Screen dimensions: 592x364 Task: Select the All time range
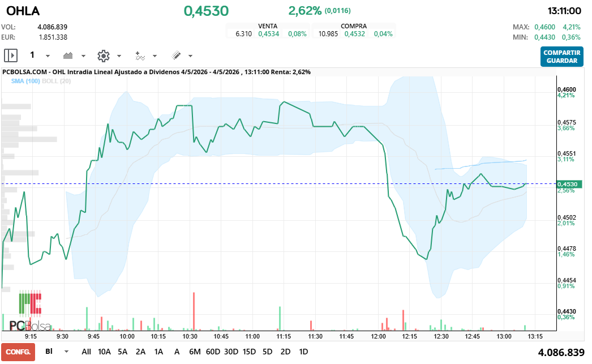tap(86, 352)
